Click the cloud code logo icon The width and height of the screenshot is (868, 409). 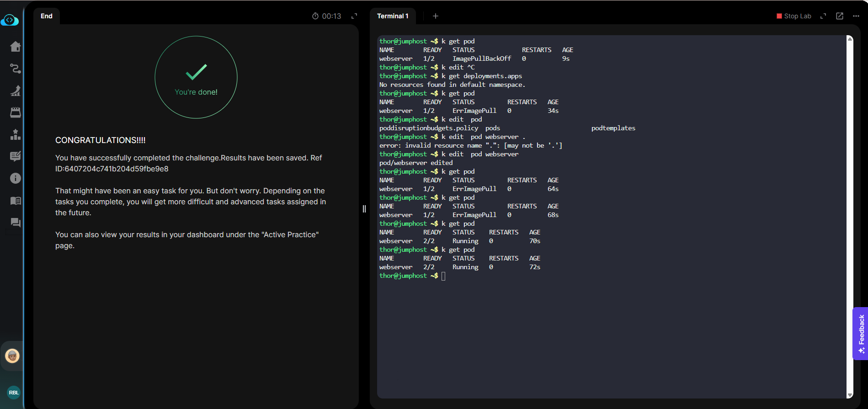point(10,20)
